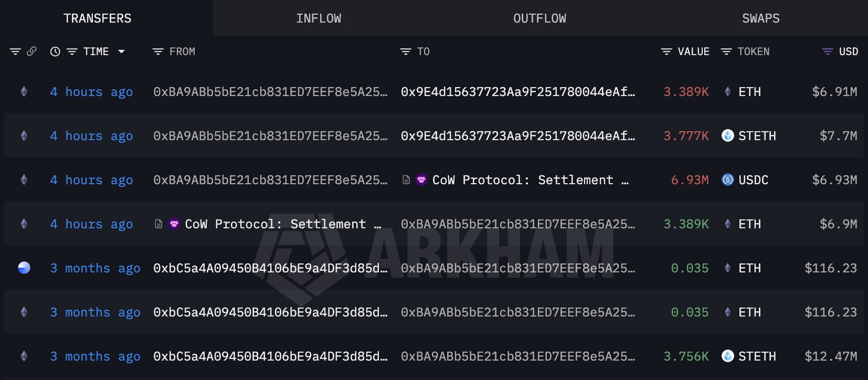868x380 pixels.
Task: Click the USDC token icon in the third row
Action: pyautogui.click(x=727, y=180)
